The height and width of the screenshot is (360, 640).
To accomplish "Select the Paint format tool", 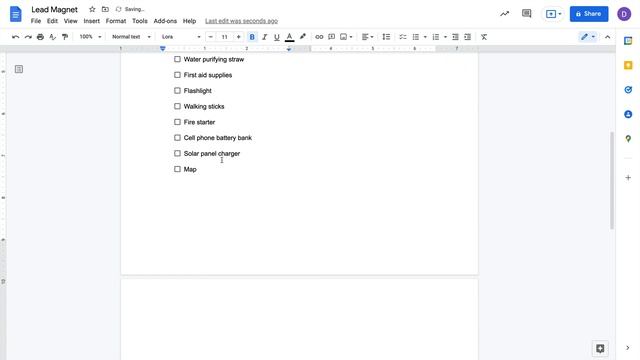I will tap(64, 37).
